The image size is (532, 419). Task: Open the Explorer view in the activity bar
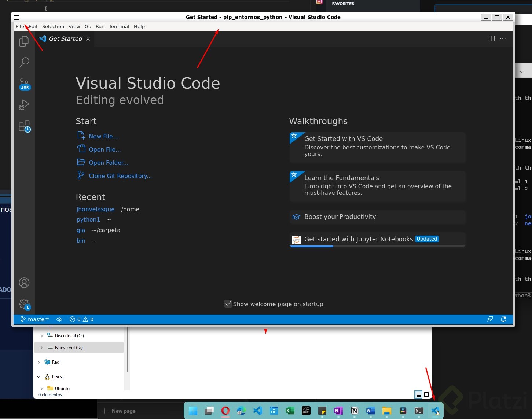point(24,41)
